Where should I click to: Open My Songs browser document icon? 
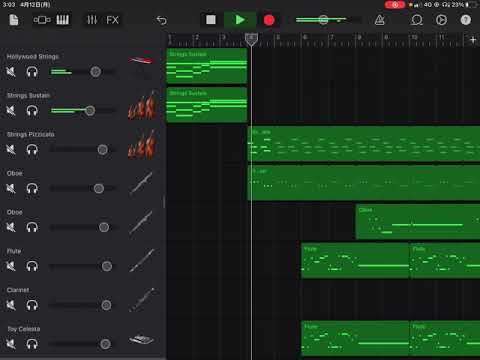point(14,20)
